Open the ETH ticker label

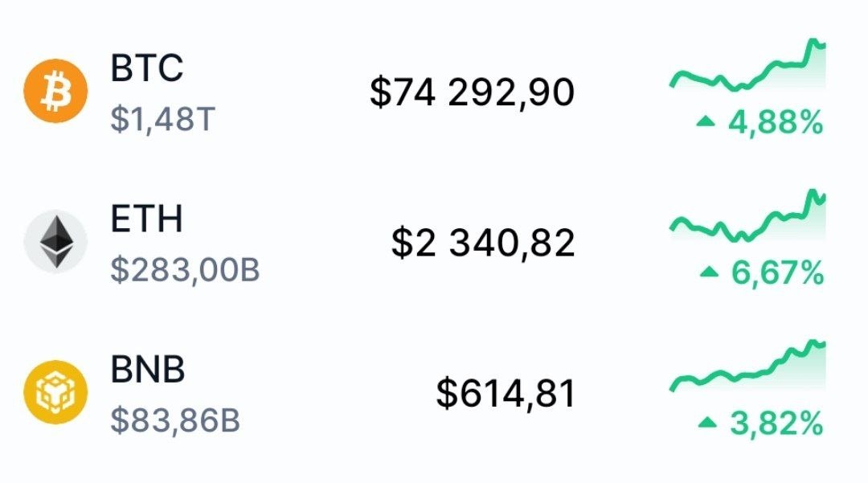pos(147,219)
